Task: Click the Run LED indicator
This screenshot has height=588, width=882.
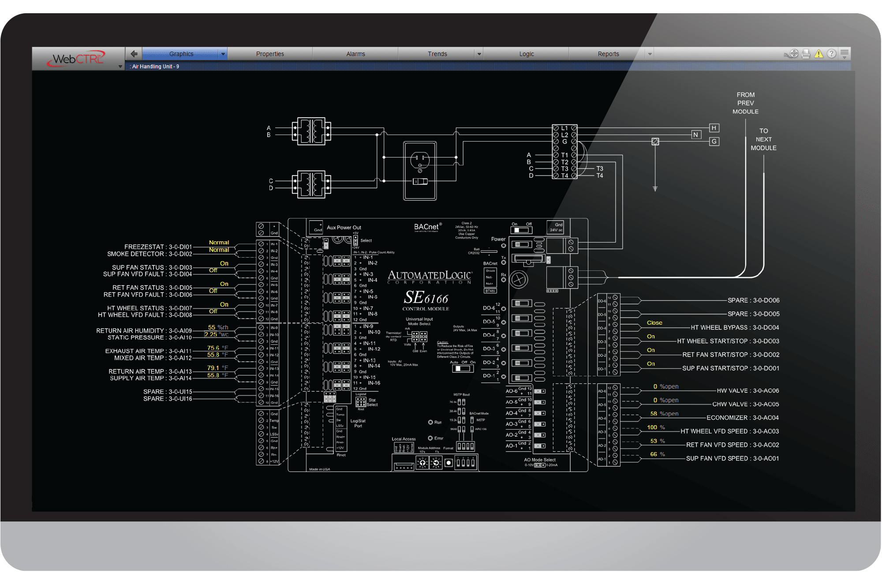Action: [x=430, y=422]
